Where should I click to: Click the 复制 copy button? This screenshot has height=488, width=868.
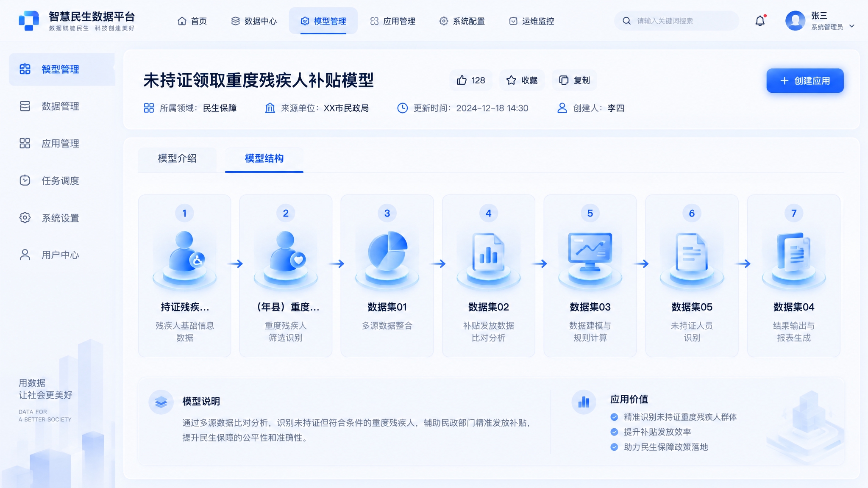click(x=574, y=80)
